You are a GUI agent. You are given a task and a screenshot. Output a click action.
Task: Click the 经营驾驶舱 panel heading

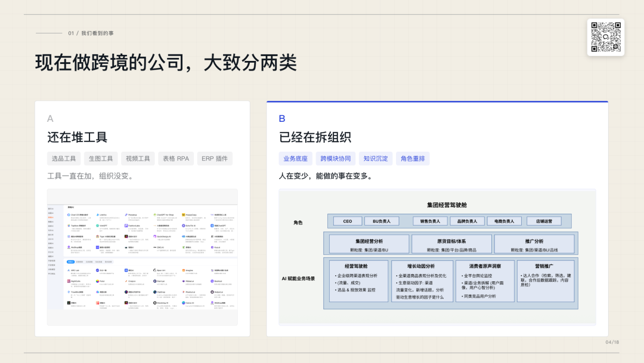tap(356, 266)
